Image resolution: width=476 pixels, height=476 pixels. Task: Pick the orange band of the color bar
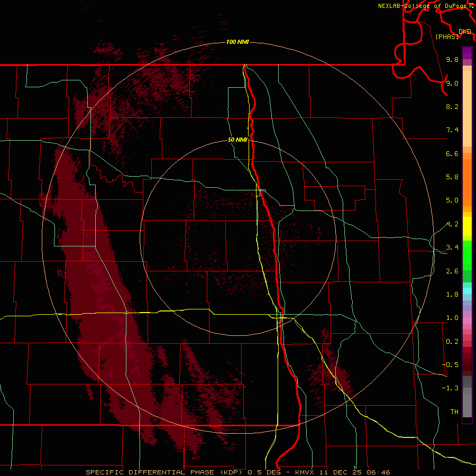pyautogui.click(x=467, y=182)
